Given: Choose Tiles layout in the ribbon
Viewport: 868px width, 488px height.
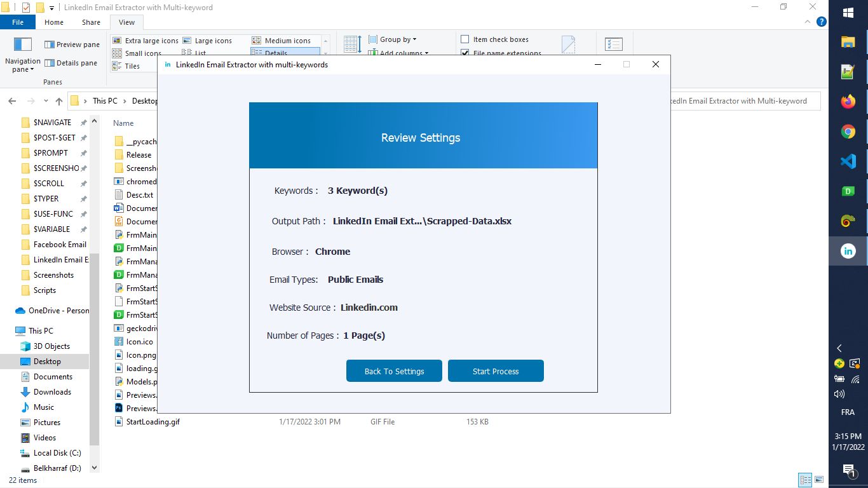Looking at the screenshot, I should 126,66.
